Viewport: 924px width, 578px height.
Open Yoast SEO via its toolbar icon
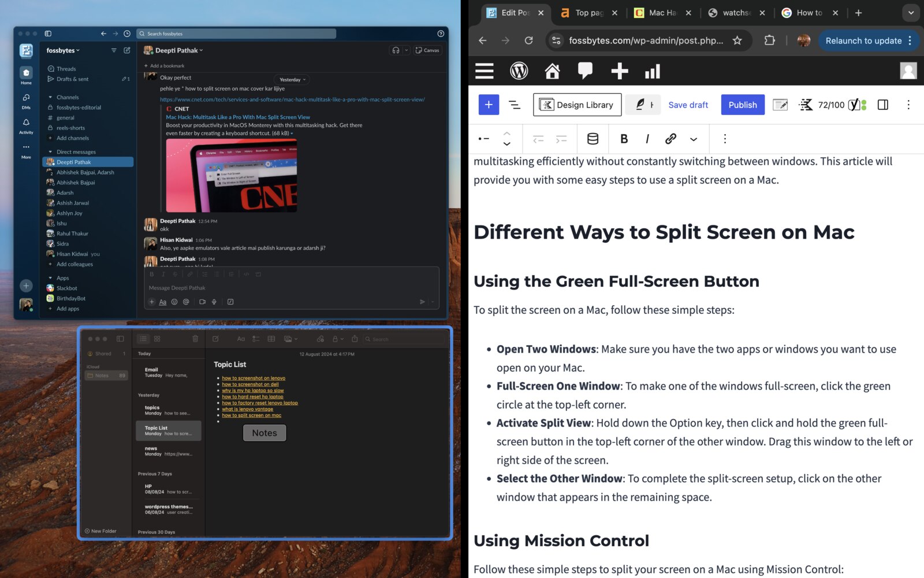pos(854,105)
